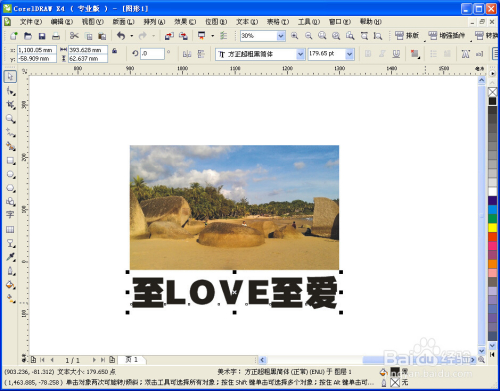Select the Fill bucket tool in toolbox
This screenshot has width=500, height=391.
[10, 285]
